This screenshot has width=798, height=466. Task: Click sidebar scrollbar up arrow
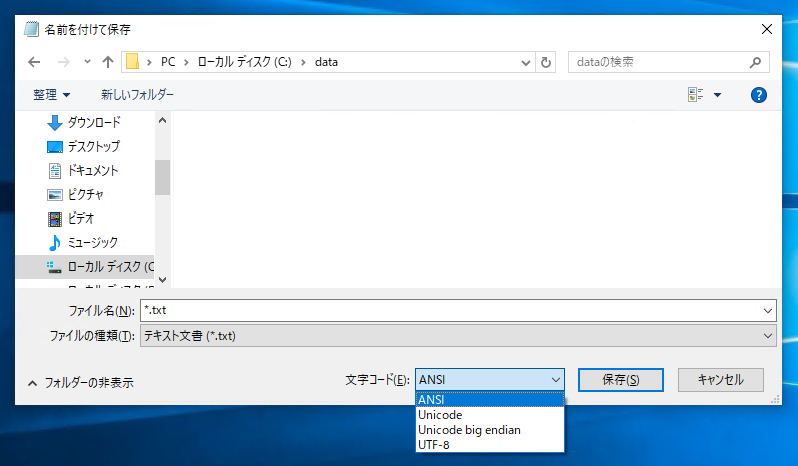pyautogui.click(x=162, y=121)
